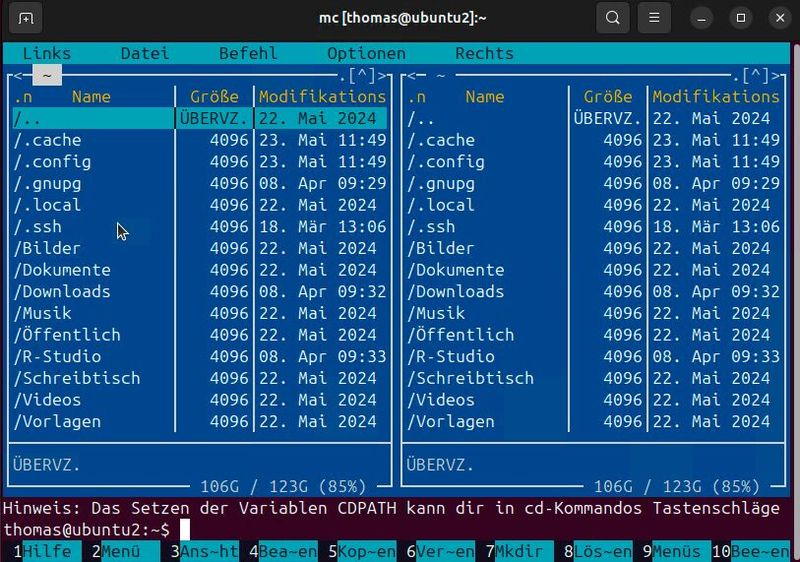Viewport: 800px width, 562px height.
Task: Sort left panel by Größe column
Action: (214, 96)
